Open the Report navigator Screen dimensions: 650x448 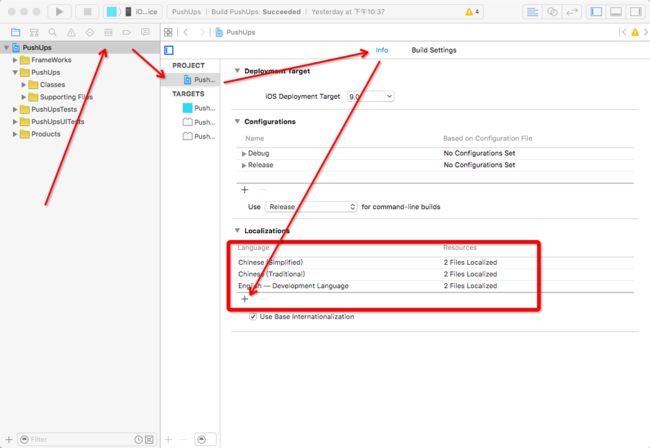[x=145, y=32]
